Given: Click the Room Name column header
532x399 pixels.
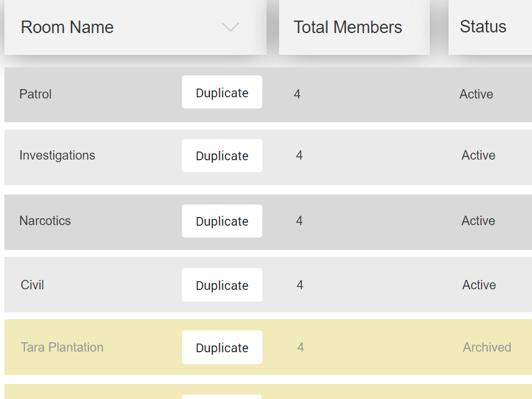Looking at the screenshot, I should point(67,27).
